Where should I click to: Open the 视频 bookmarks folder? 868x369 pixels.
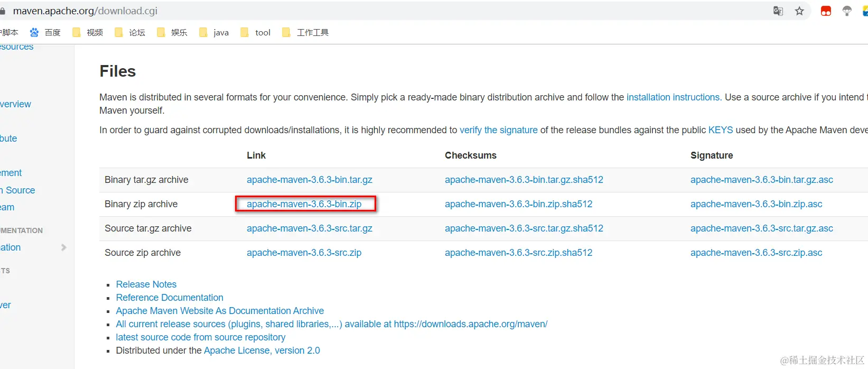click(88, 33)
